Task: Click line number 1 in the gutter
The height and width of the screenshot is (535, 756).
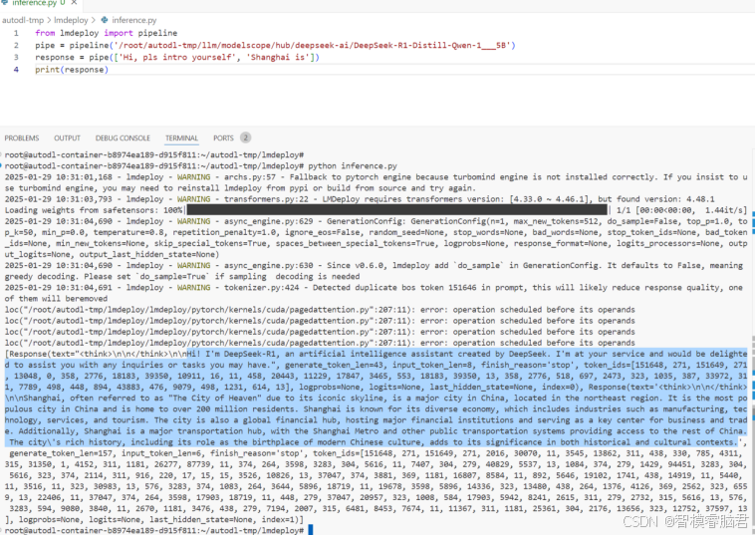Action: (x=16, y=33)
